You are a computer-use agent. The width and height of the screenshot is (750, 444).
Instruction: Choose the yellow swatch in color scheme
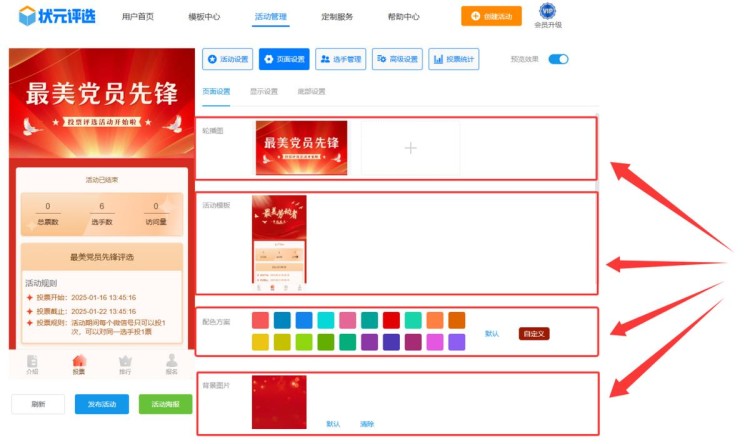click(x=260, y=342)
